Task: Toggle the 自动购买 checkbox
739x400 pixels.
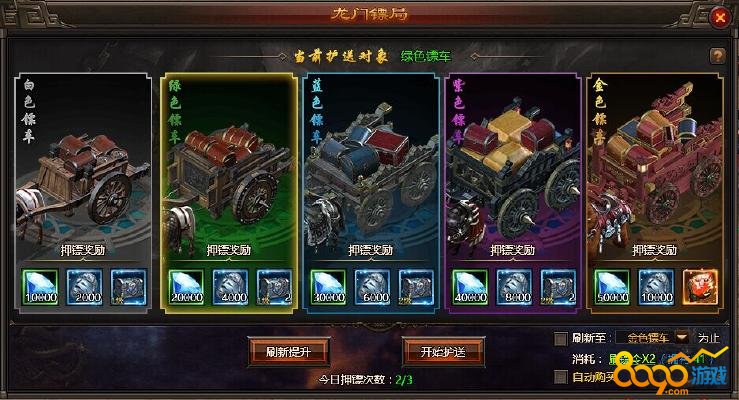Action: click(x=560, y=376)
